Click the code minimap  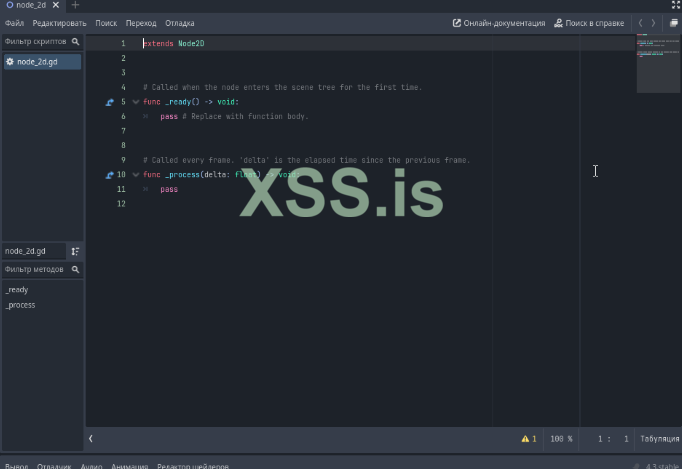tap(658, 64)
